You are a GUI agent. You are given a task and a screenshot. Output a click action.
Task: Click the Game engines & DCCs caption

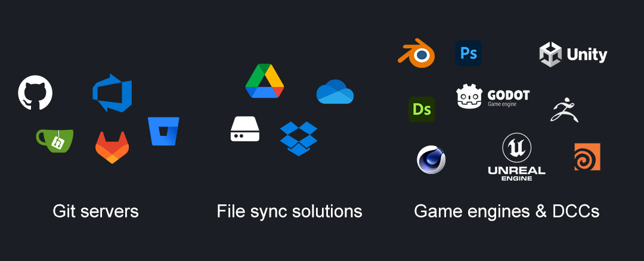pyautogui.click(x=507, y=212)
